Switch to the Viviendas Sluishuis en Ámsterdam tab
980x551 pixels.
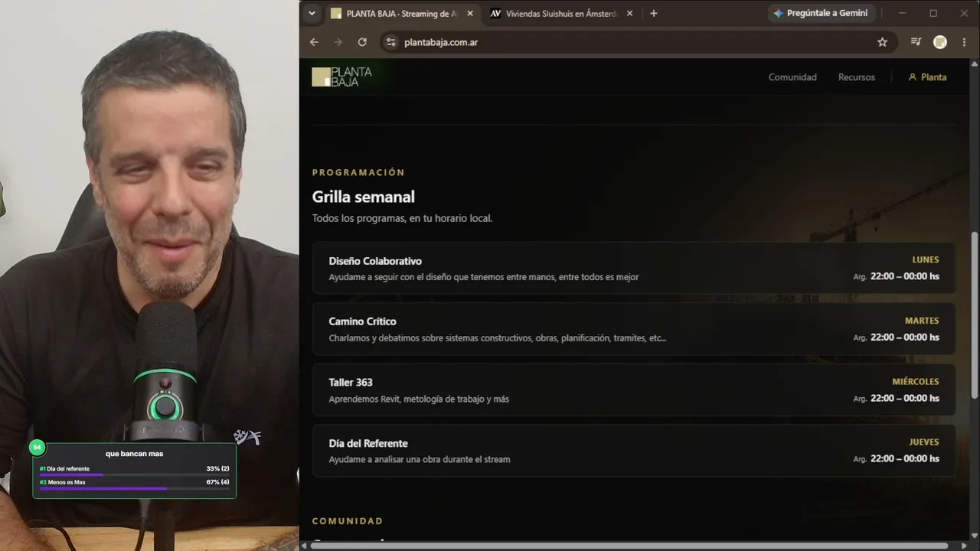point(561,13)
